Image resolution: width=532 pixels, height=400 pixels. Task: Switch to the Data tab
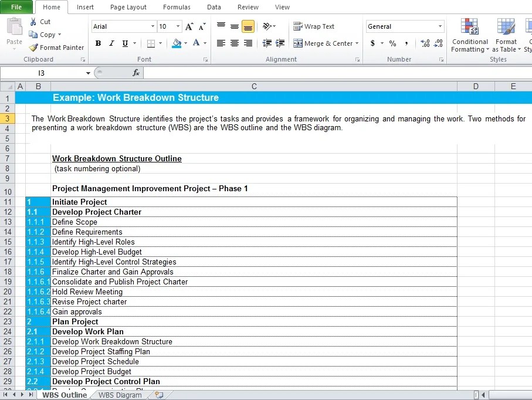tap(214, 7)
